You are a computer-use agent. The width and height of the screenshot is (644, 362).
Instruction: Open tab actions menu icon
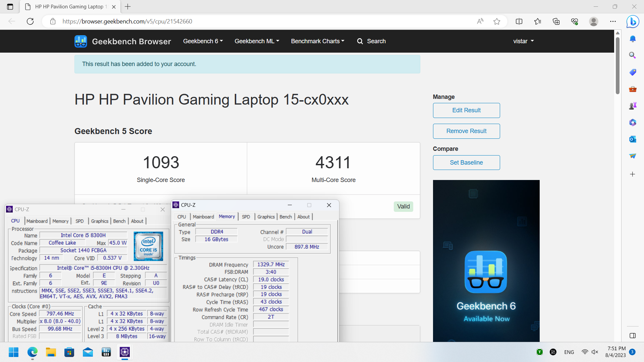[x=10, y=7]
